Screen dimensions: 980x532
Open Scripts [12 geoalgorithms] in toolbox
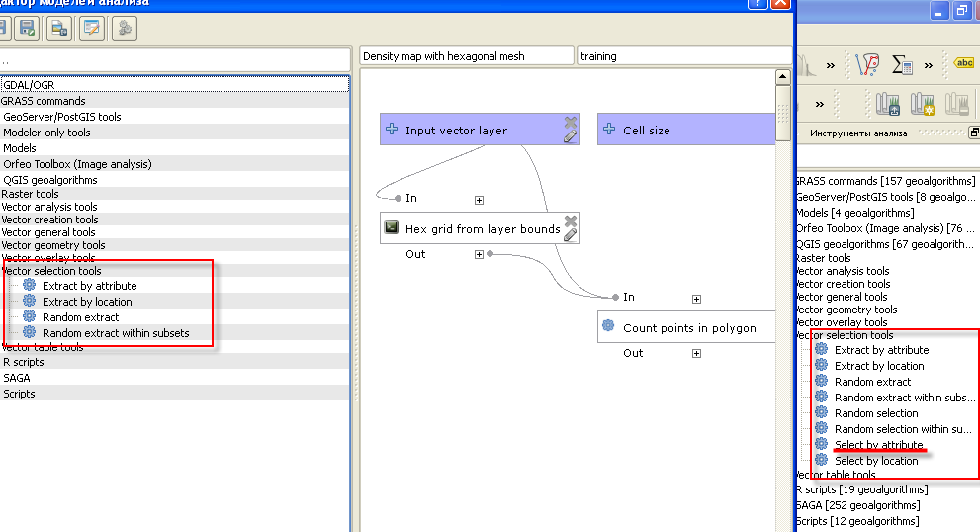[x=856, y=521]
